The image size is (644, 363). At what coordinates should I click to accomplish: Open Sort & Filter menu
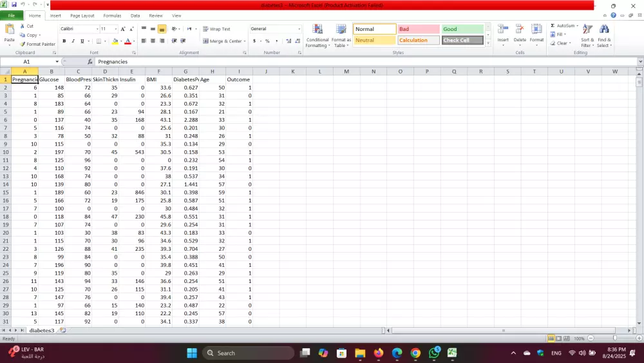pos(587,35)
